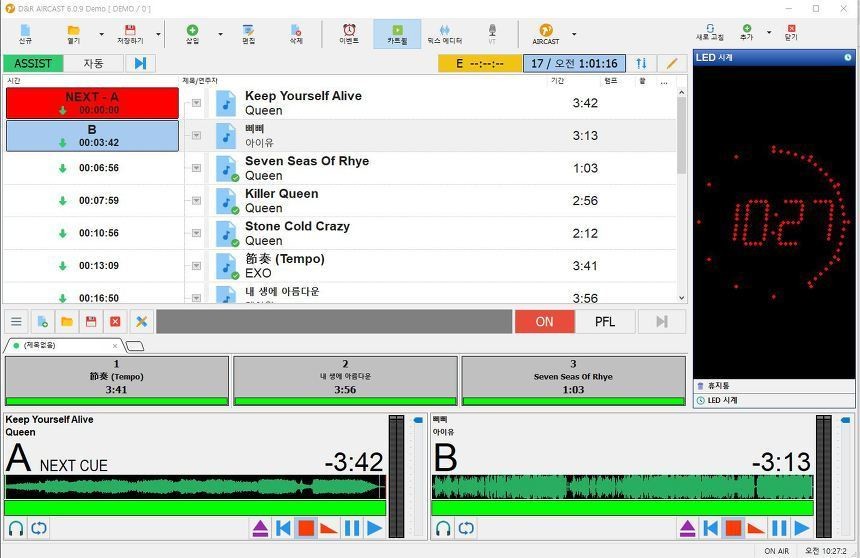Click the cartwall tools icon

(x=142, y=322)
